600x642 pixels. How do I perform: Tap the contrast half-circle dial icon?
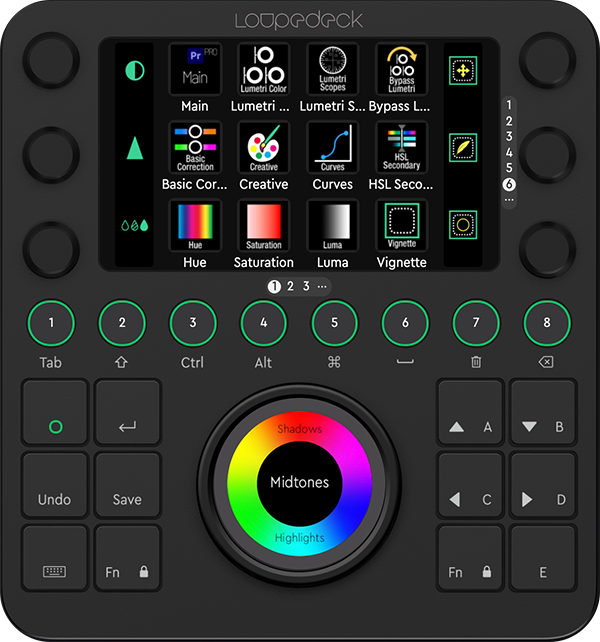[135, 71]
